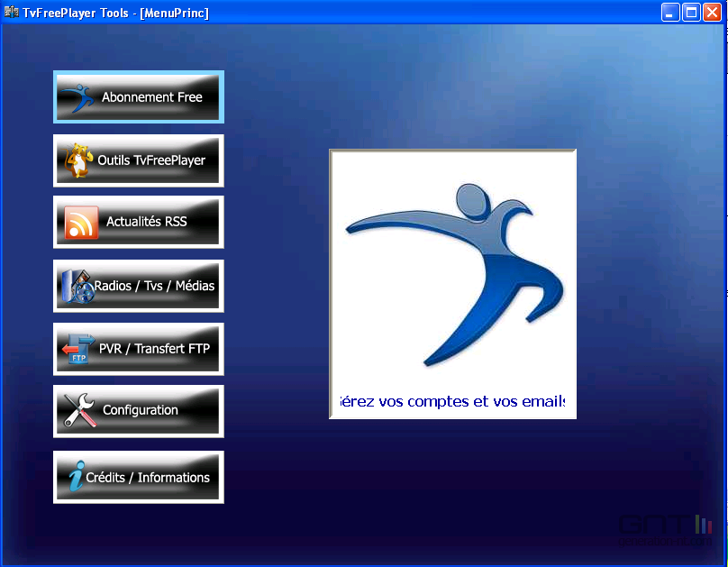
Task: Click the film reel media icon
Action: click(x=78, y=286)
